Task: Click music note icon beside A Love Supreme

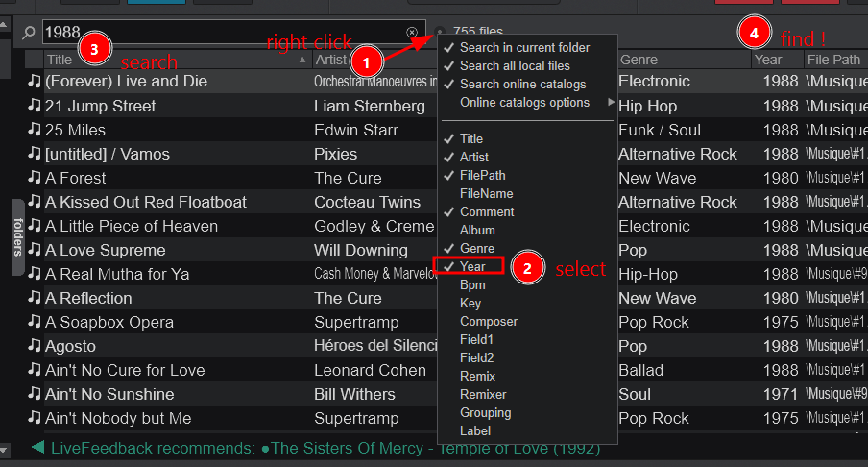Action: click(35, 250)
